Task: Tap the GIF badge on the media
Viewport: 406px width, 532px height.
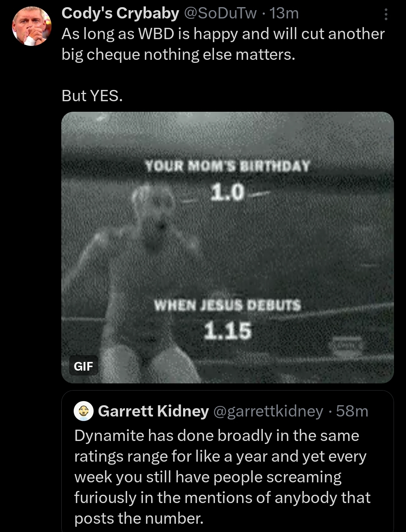Action: tap(83, 366)
